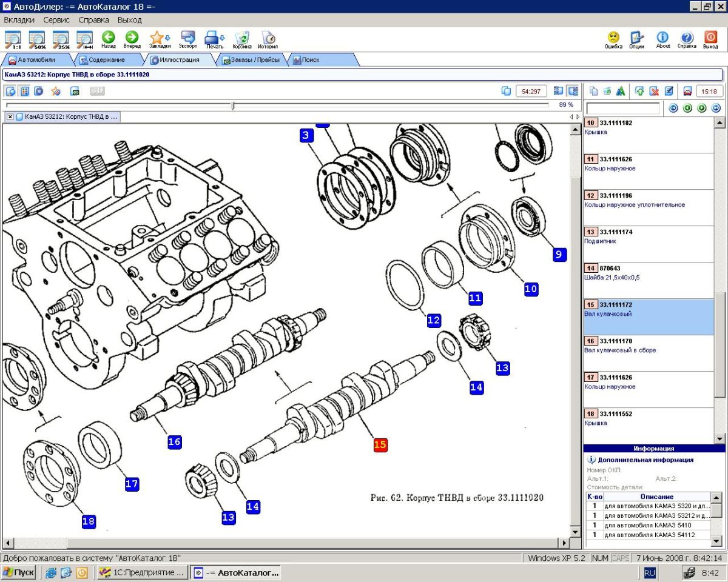The width and height of the screenshot is (728, 582).
Task: Report an error with Ошибка icon
Action: (x=613, y=39)
